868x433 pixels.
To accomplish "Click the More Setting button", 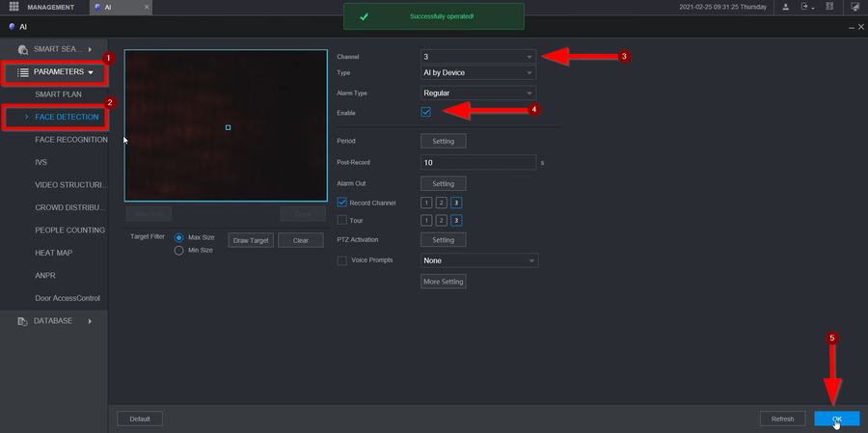I will click(x=444, y=282).
